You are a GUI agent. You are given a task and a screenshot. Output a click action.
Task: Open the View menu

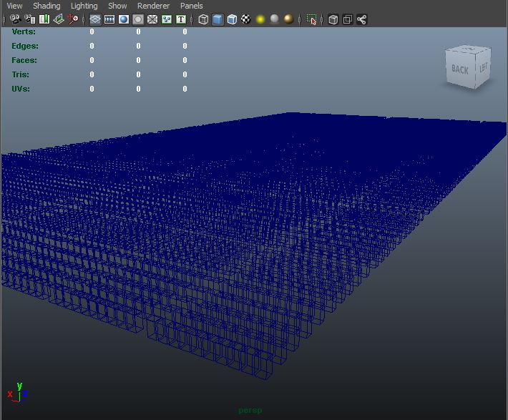pyautogui.click(x=14, y=6)
